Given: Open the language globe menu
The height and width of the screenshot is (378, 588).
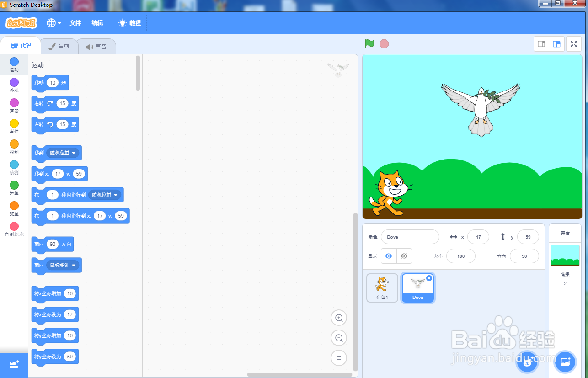Looking at the screenshot, I should pyautogui.click(x=54, y=23).
